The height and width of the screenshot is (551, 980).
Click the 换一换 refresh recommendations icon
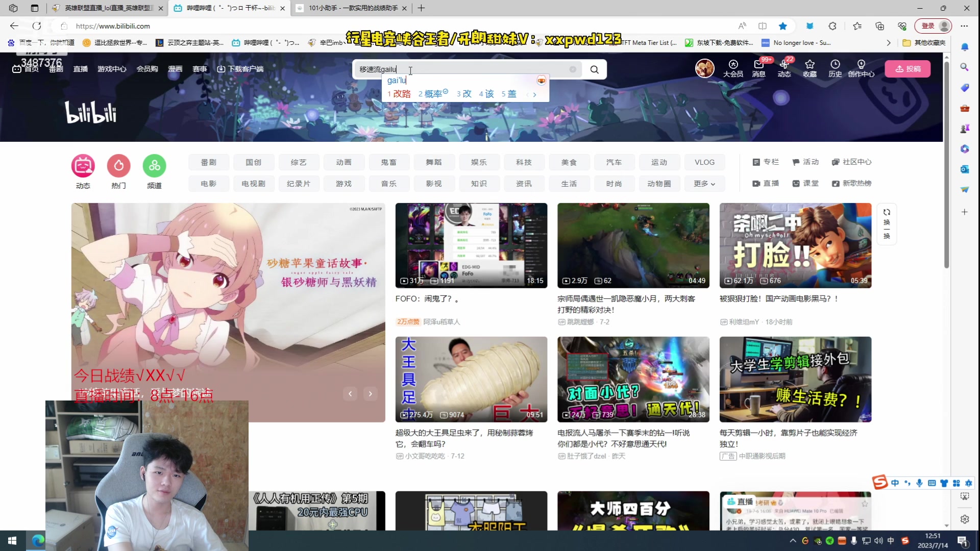(887, 223)
